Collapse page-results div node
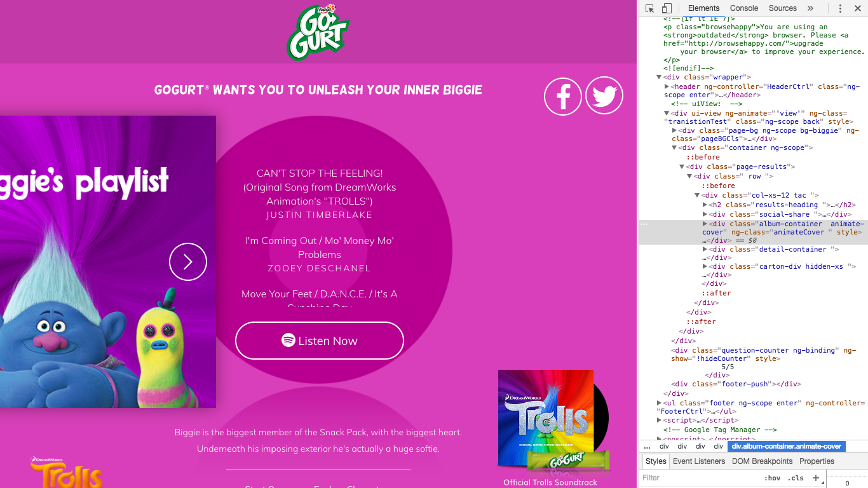 click(682, 167)
